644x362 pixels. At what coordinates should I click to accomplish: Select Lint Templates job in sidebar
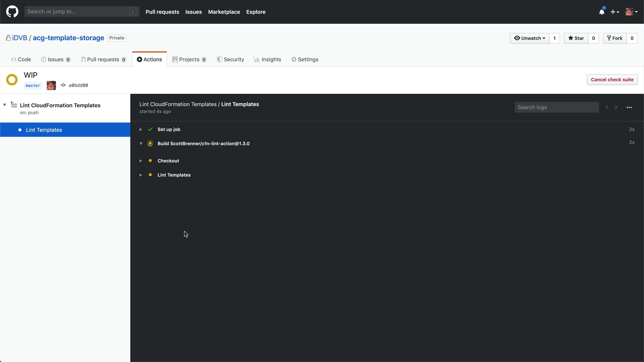pyautogui.click(x=44, y=130)
